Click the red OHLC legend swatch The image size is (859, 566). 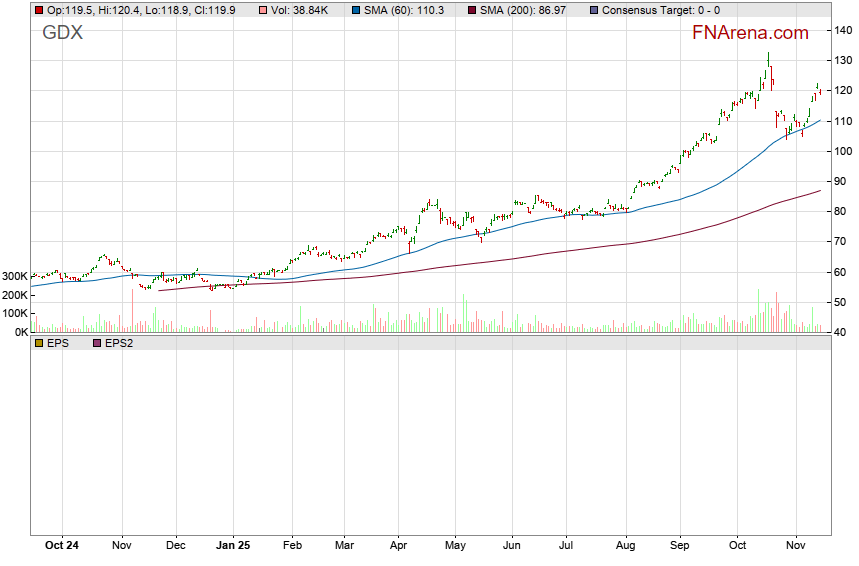tap(38, 10)
